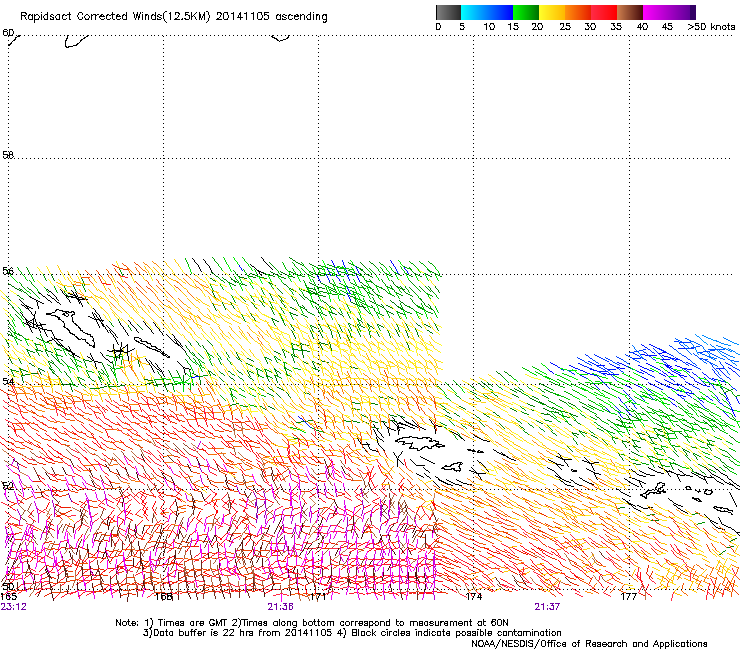Click the latitude label '58'
The image size is (740, 650).
(x=8, y=155)
